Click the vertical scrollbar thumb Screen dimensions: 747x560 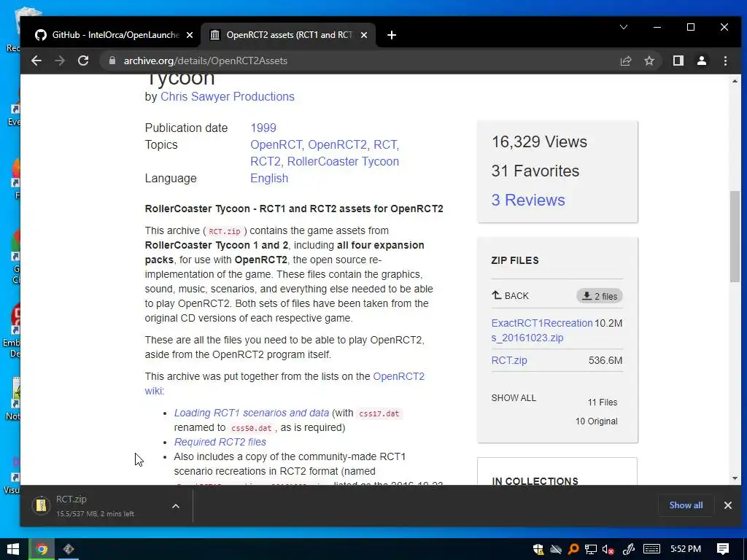click(735, 236)
